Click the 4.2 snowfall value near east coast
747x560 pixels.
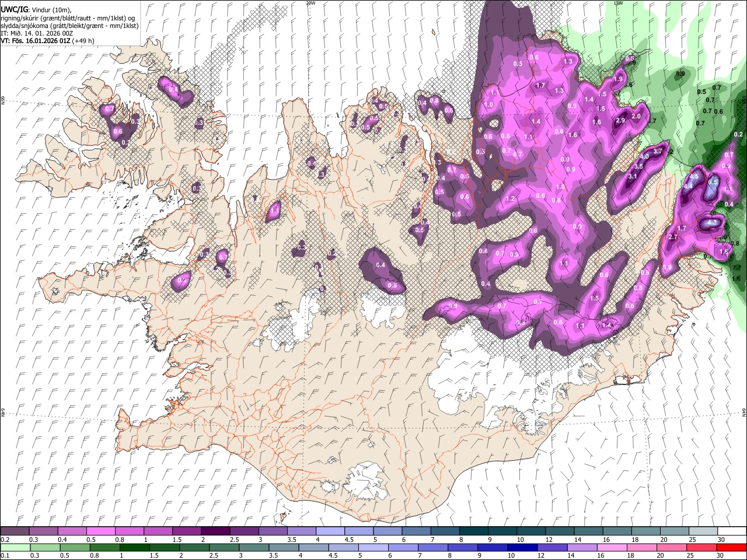coord(712,223)
